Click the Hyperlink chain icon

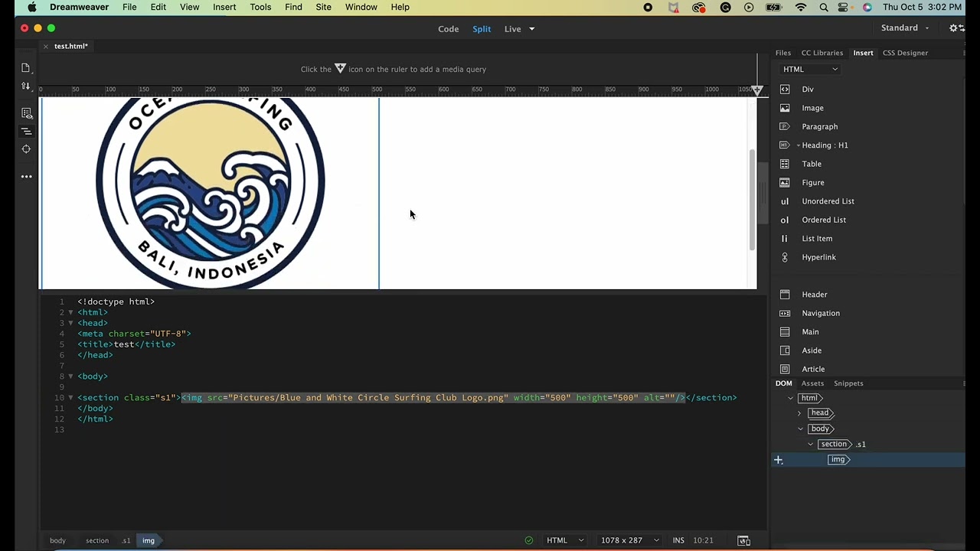[x=785, y=257]
